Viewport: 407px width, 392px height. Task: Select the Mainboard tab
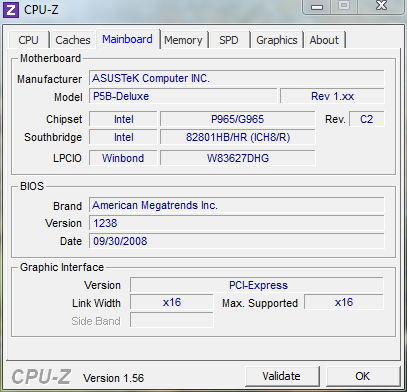point(127,39)
